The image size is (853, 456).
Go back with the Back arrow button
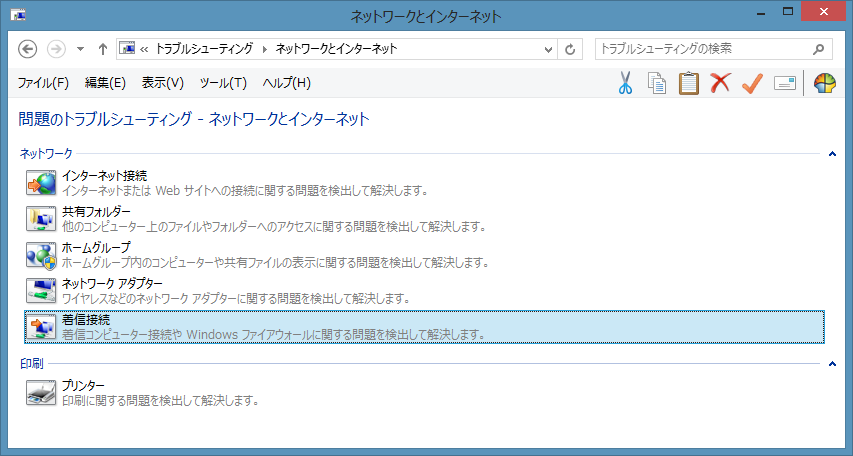point(27,49)
